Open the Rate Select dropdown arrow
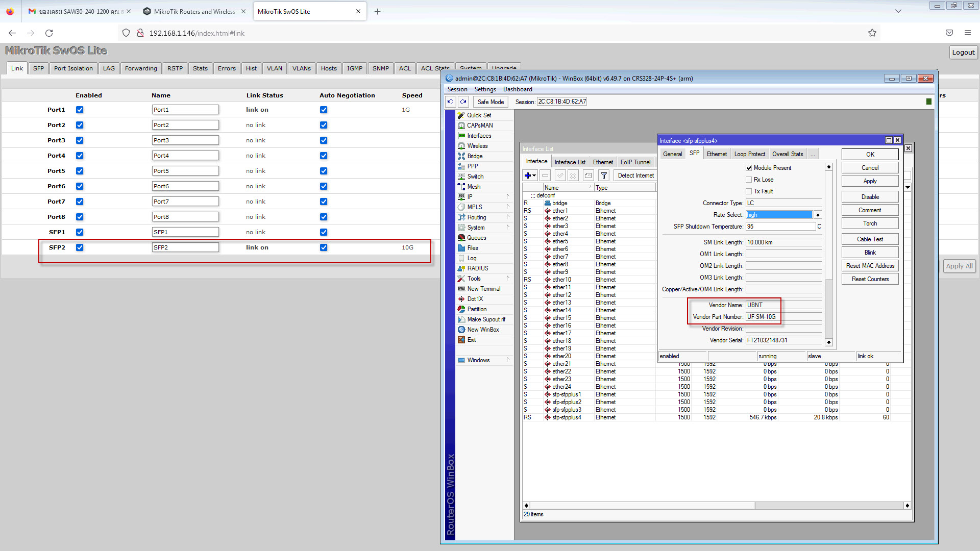This screenshot has height=551, width=980. [x=818, y=215]
